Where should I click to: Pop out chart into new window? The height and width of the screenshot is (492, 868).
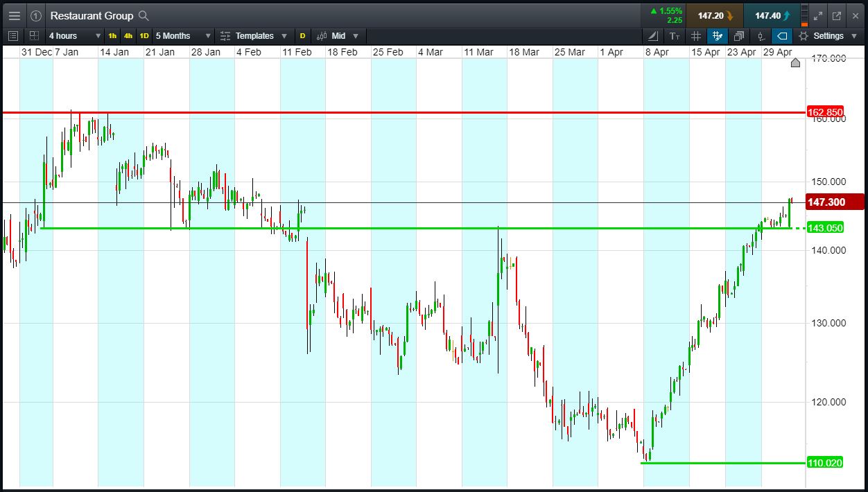(x=837, y=15)
